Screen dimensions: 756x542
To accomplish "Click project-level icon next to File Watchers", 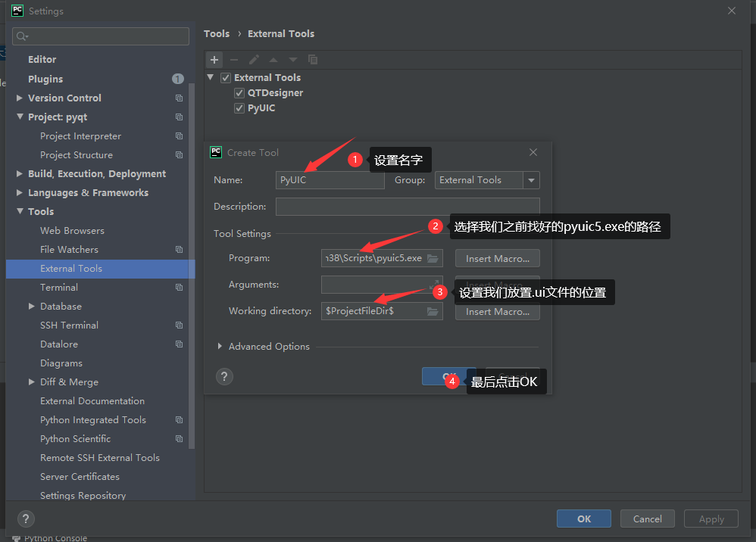I will [179, 249].
